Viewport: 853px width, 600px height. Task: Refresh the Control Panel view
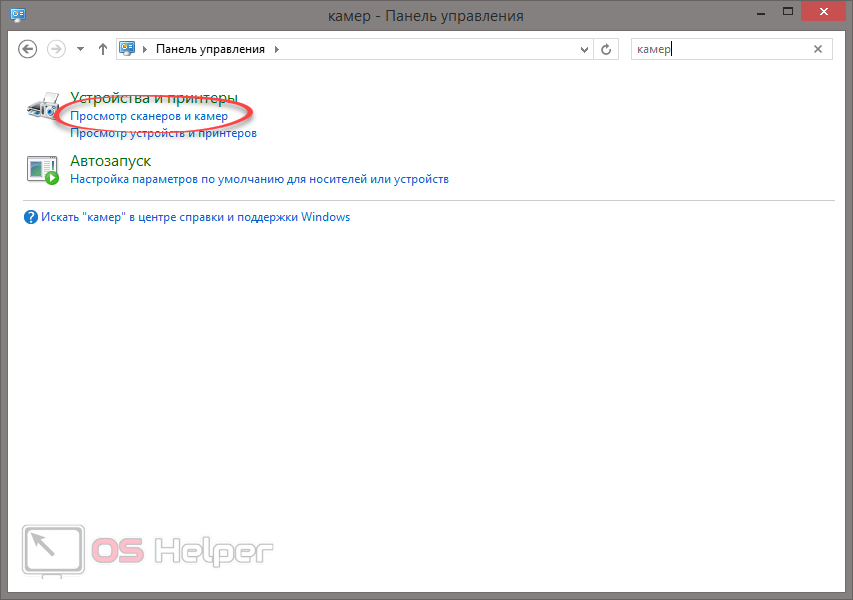pos(606,50)
